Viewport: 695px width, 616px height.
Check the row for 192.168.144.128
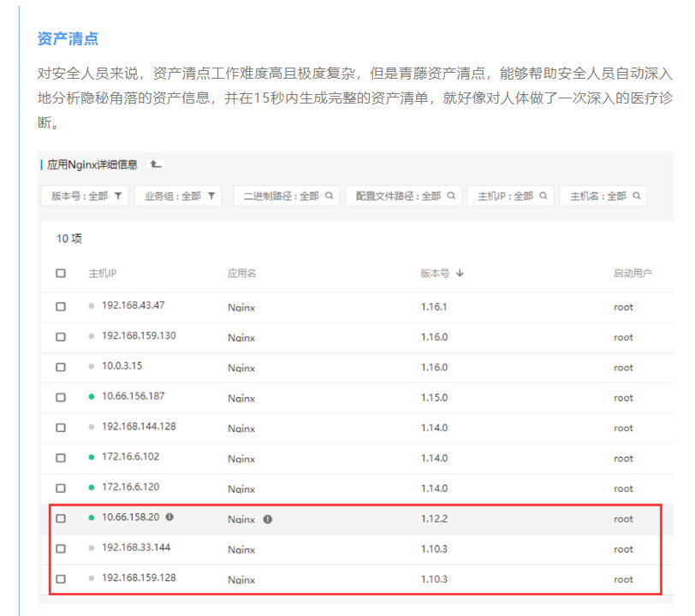click(61, 428)
